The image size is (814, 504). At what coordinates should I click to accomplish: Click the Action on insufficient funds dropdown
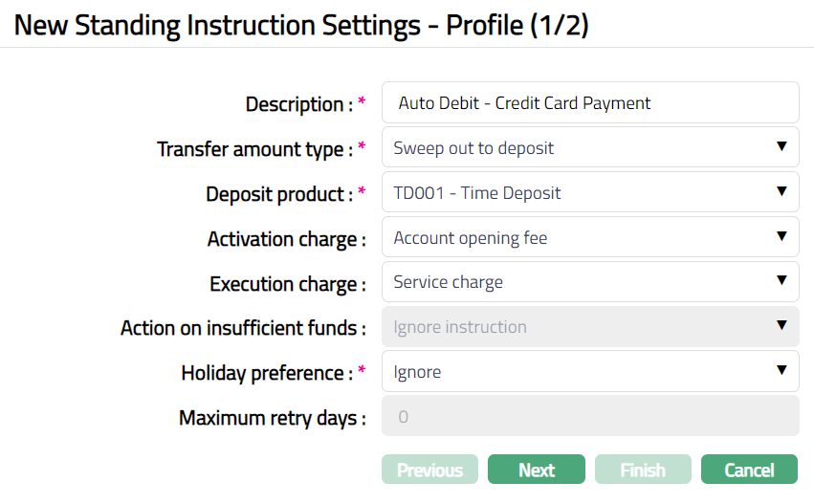[589, 327]
